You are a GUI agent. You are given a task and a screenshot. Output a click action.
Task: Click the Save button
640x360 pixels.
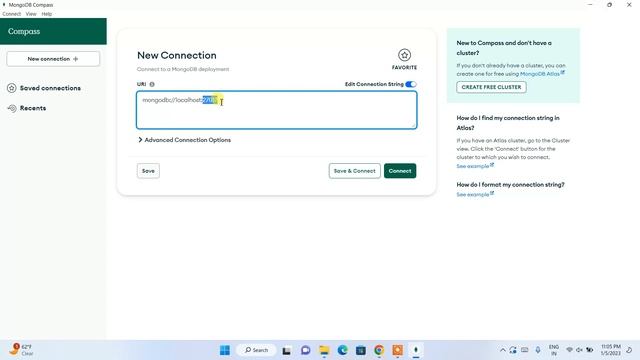click(x=148, y=171)
